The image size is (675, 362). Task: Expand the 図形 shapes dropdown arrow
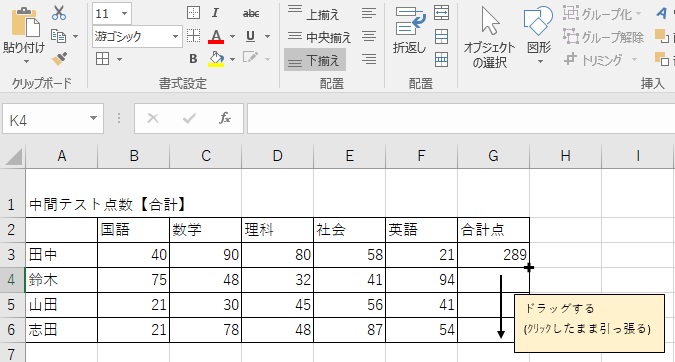pyautogui.click(x=540, y=62)
